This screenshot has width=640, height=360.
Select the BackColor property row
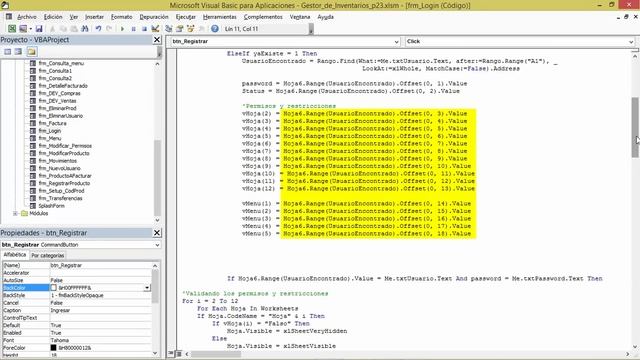(x=77, y=288)
